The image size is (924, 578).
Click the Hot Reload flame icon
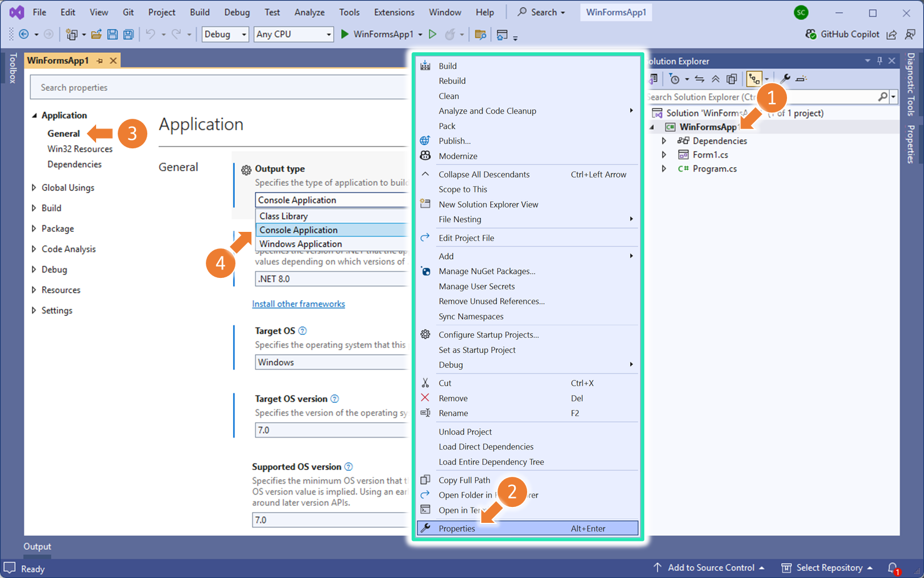450,35
